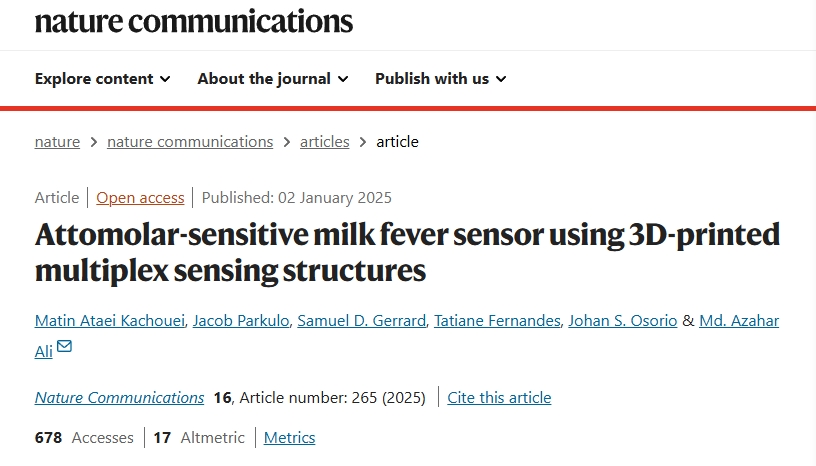Image resolution: width=816 pixels, height=466 pixels.
Task: Go to the nature breadcrumb link
Action: (57, 142)
